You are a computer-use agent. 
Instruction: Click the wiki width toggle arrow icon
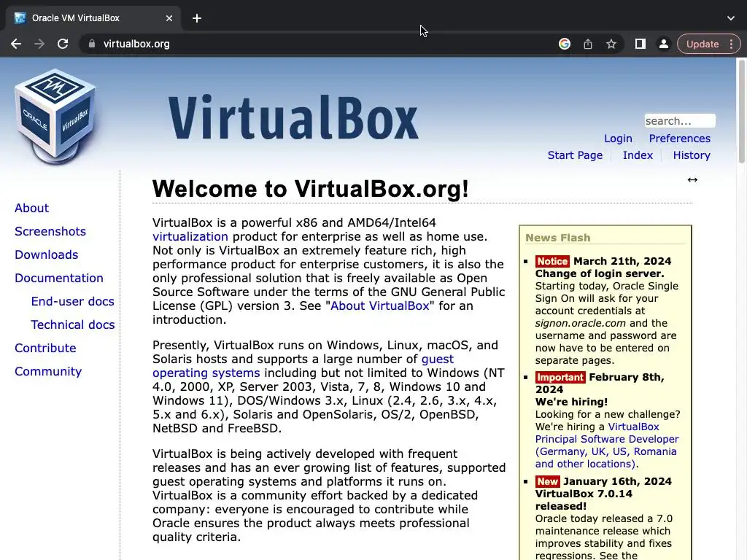coord(692,179)
